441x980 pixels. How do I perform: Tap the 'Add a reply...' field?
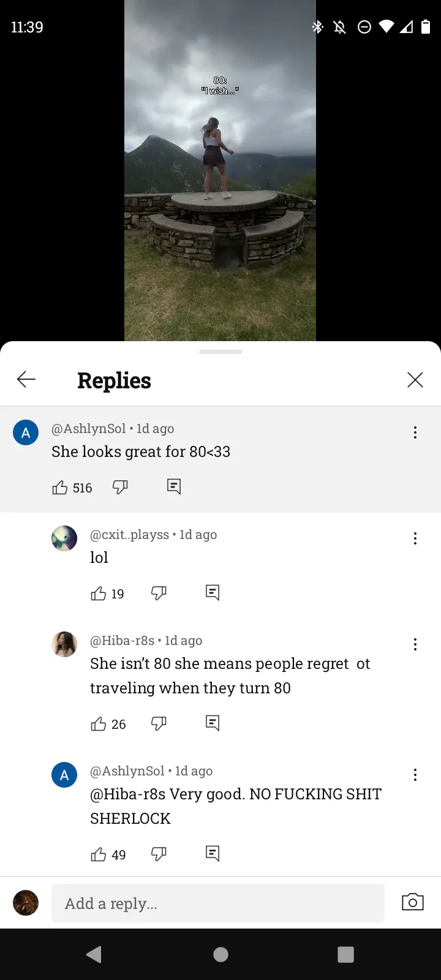pos(218,903)
